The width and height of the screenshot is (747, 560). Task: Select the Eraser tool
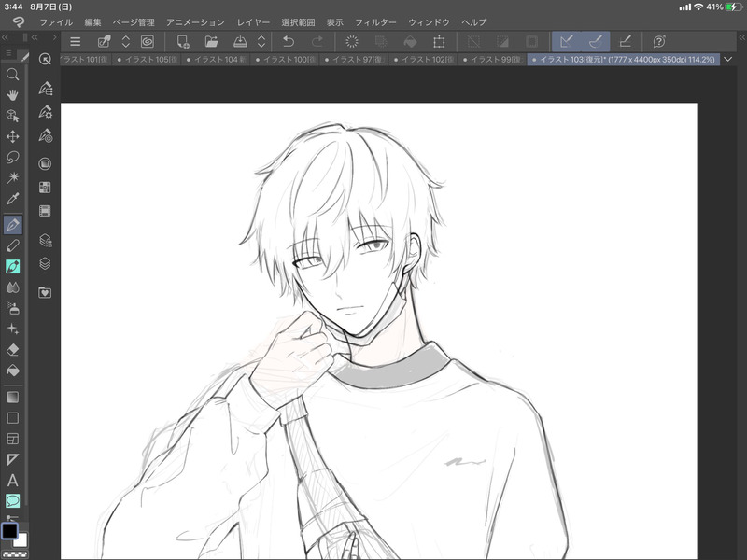pyautogui.click(x=13, y=349)
